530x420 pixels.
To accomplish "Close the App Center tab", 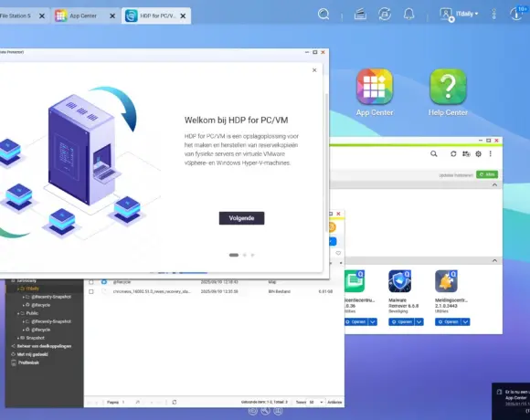I will (112, 16).
